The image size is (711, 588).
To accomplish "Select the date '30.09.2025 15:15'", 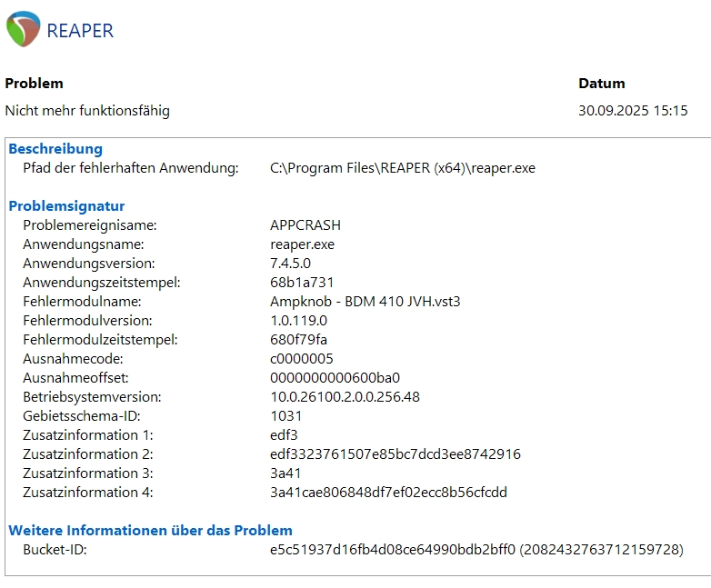I will tap(633, 111).
